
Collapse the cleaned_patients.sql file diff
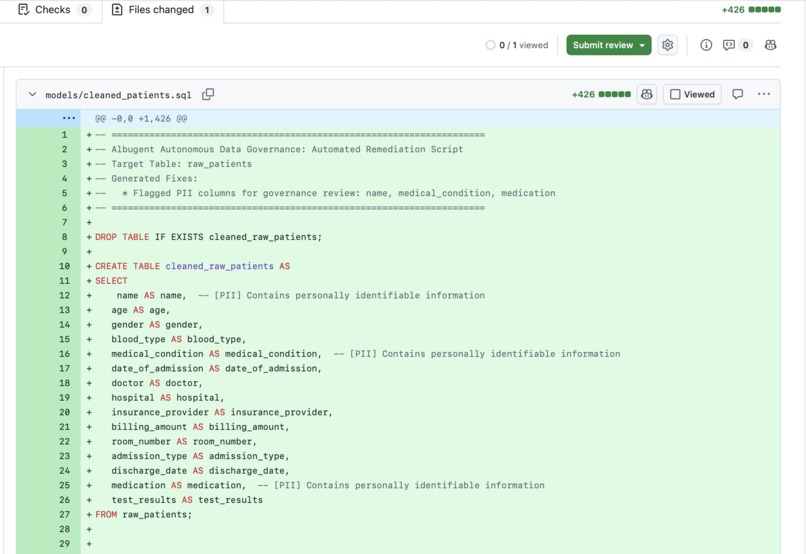point(32,95)
